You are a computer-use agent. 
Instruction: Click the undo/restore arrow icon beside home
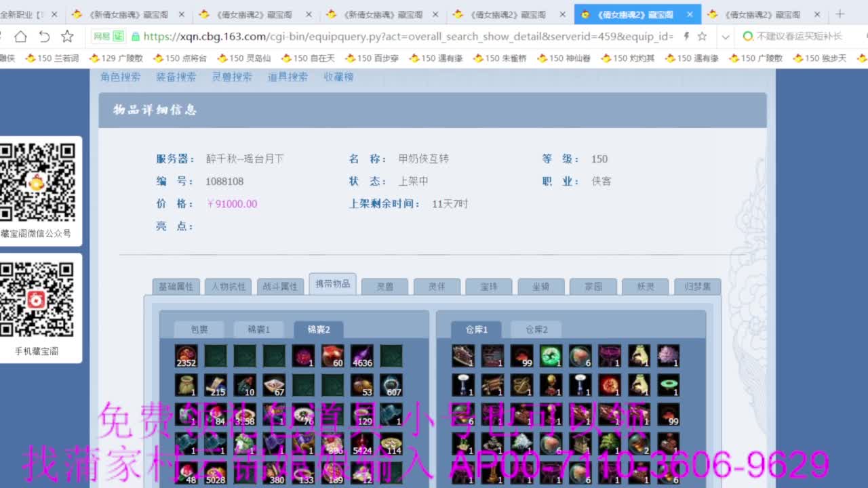coord(44,37)
